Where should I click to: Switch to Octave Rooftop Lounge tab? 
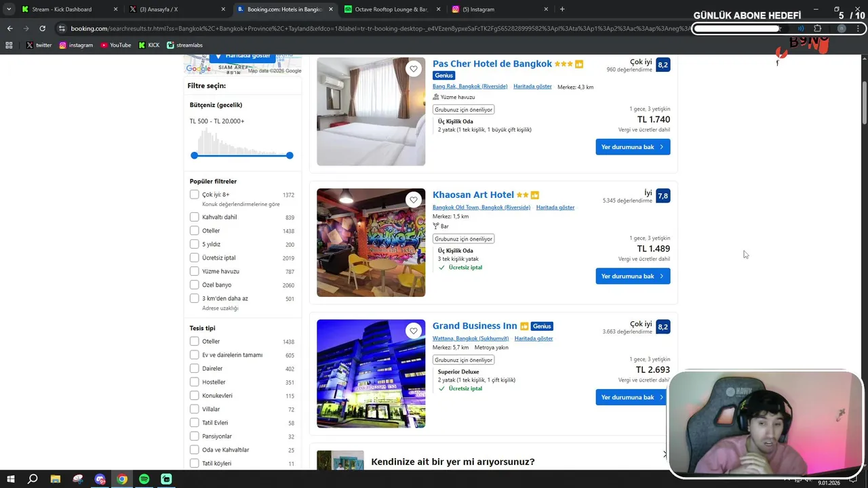pyautogui.click(x=391, y=9)
